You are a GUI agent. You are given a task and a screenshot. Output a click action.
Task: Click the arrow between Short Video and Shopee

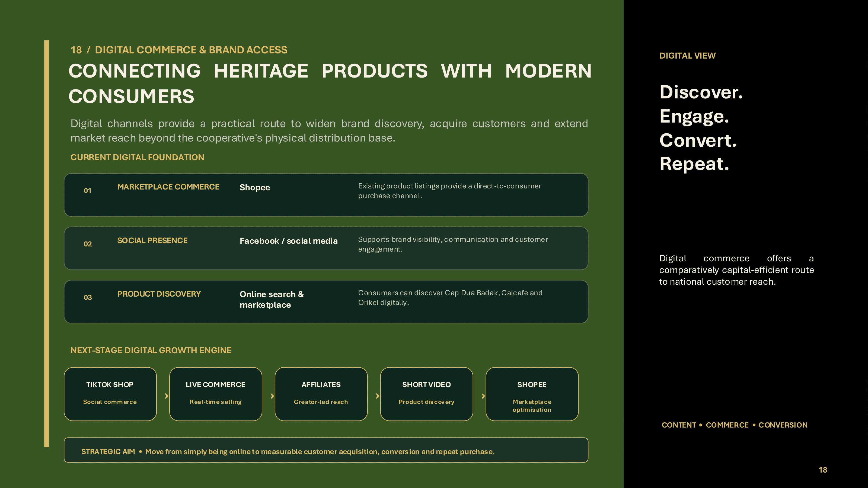coord(483,396)
